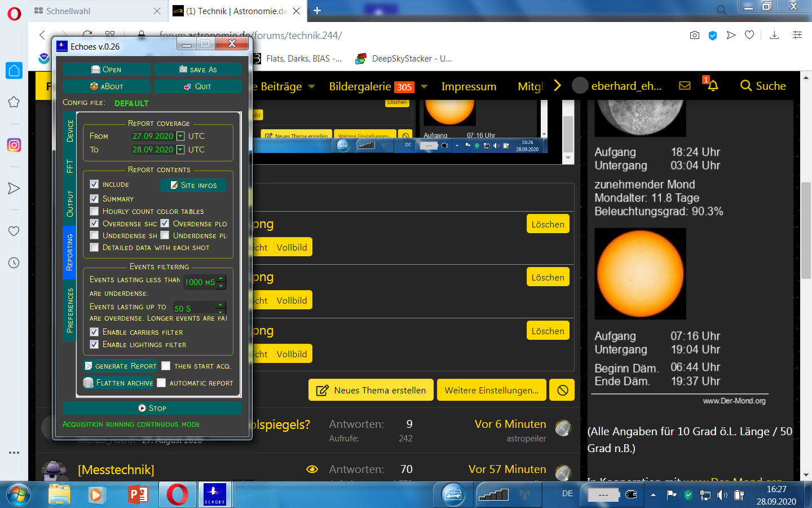
Task: Check Then start acq. option
Action: (166, 366)
